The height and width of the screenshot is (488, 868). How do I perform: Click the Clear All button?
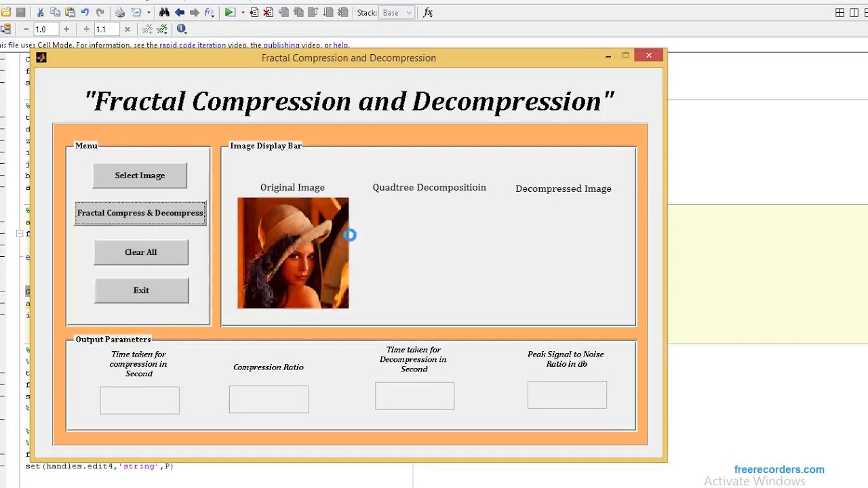tap(141, 252)
